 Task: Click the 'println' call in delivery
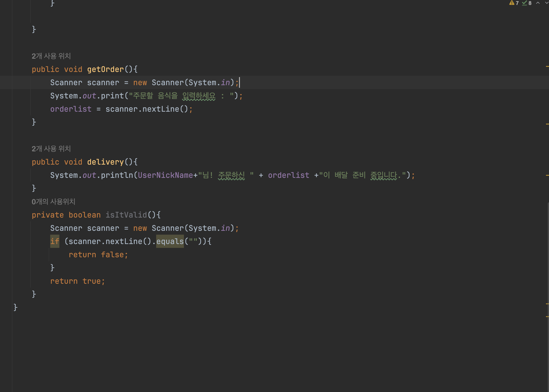(x=117, y=175)
